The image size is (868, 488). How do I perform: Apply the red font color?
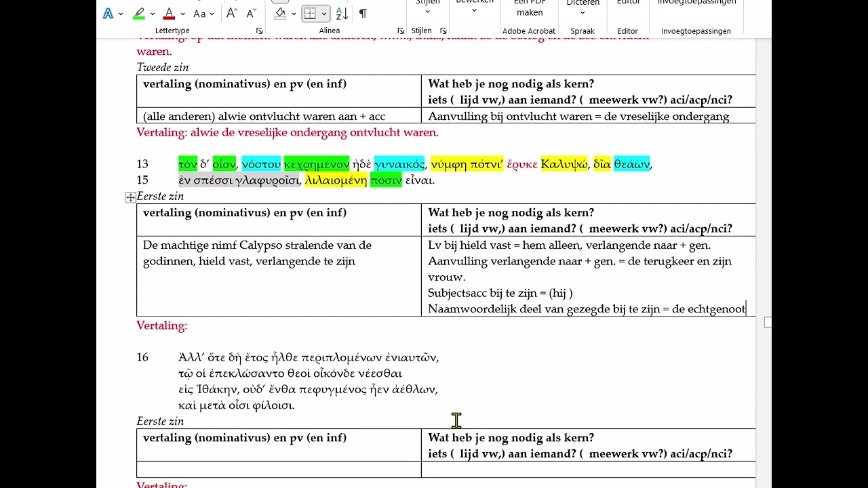pos(169,14)
